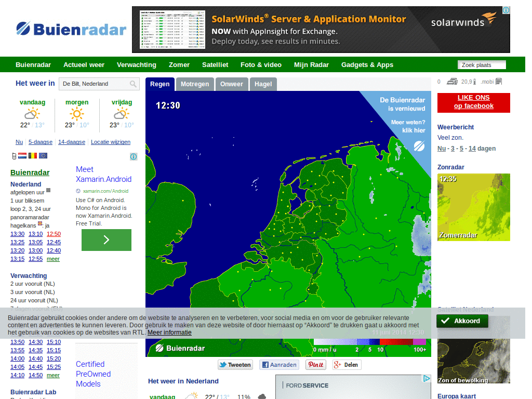Click the magnifier icon in the location field
Screen dimensions: 532x399
point(133,84)
